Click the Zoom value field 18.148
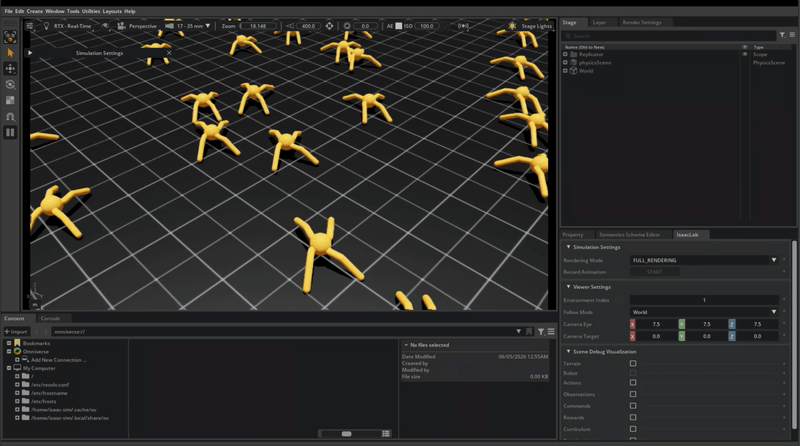The height and width of the screenshot is (446, 800). (258, 26)
